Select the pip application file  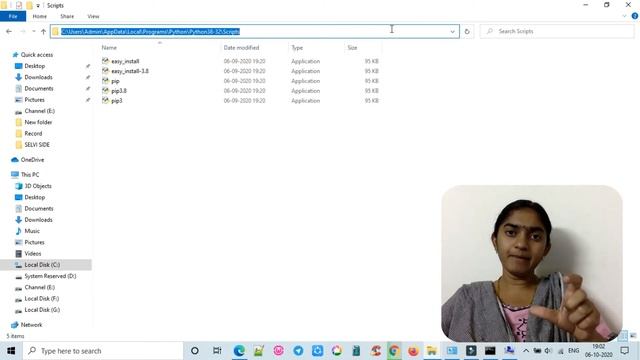[115, 81]
